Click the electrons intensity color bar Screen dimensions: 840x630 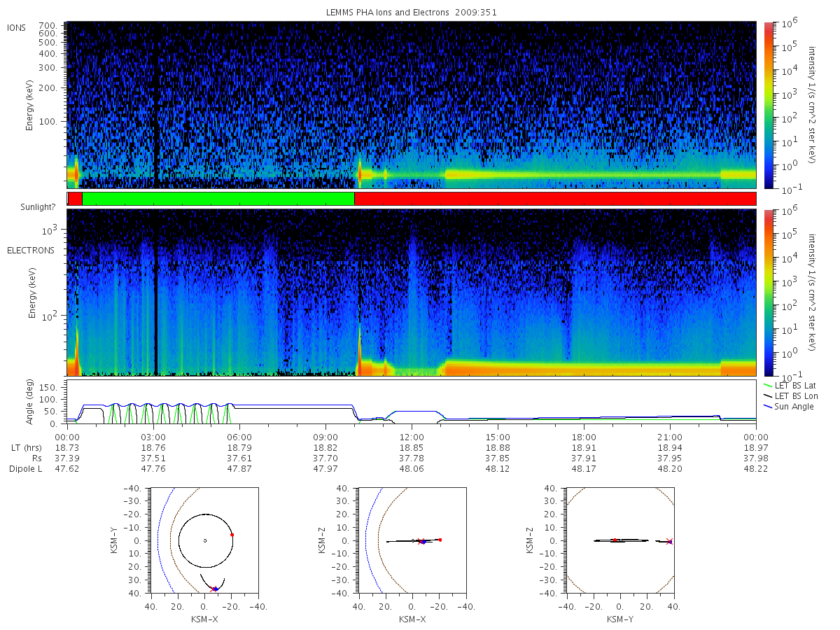pyautogui.click(x=769, y=292)
